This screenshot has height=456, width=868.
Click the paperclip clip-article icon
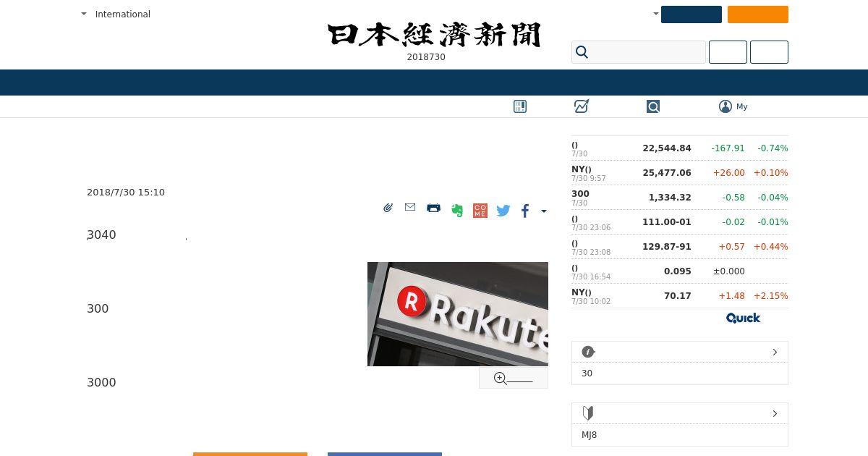point(388,208)
